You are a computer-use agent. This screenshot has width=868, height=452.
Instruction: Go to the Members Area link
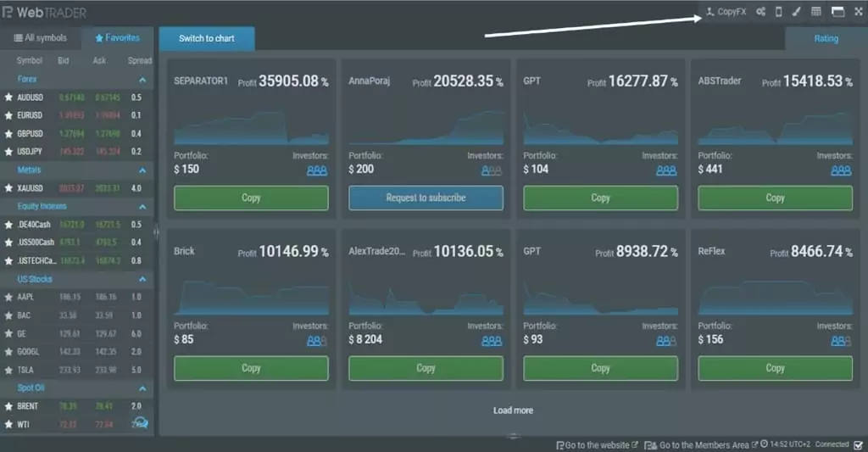(701, 445)
